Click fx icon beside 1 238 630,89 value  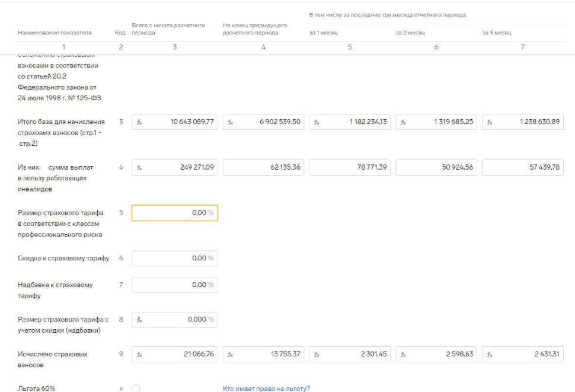point(491,123)
